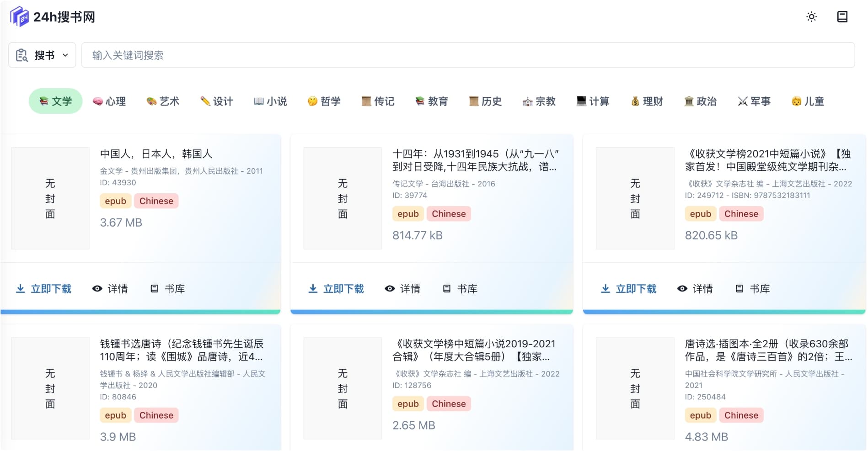868x451 pixels.
Task: Click Chinese language tag on 唐诗选 book
Action: pos(741,415)
